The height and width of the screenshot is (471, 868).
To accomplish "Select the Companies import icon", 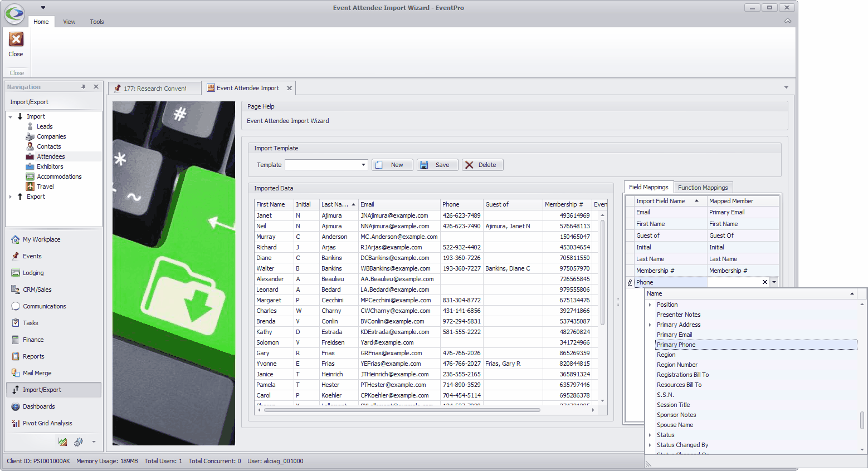I will (30, 136).
